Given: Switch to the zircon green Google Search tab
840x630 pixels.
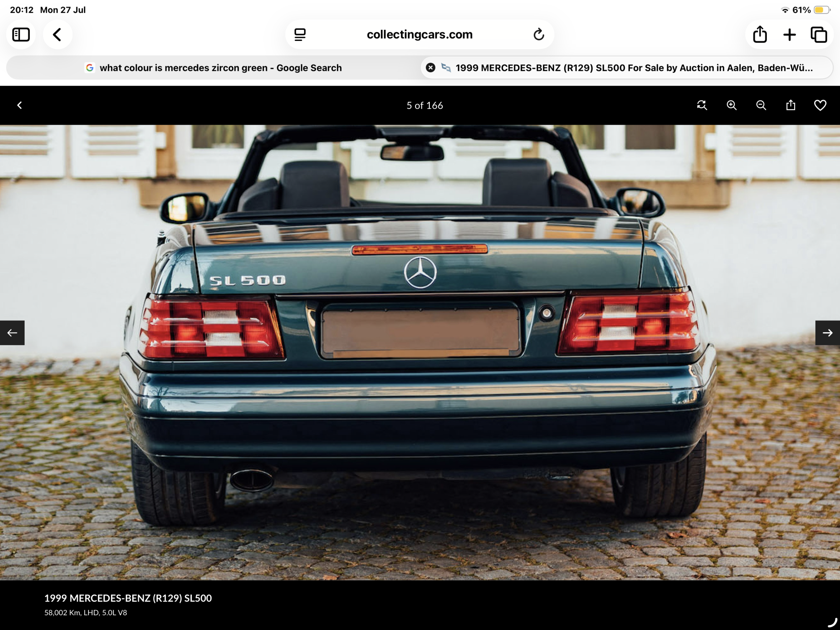Looking at the screenshot, I should point(213,68).
